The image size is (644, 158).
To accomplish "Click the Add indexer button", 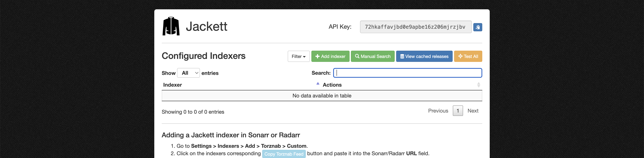I will (330, 56).
